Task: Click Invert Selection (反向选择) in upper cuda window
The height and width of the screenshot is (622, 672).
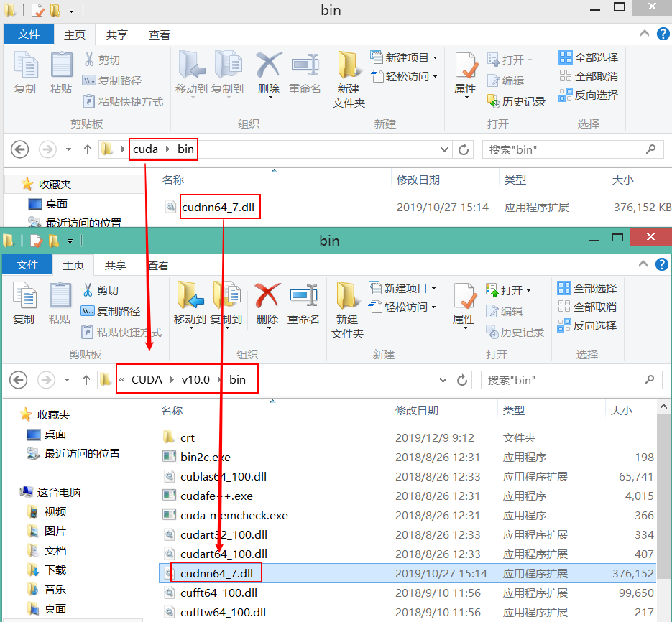Action: (589, 96)
